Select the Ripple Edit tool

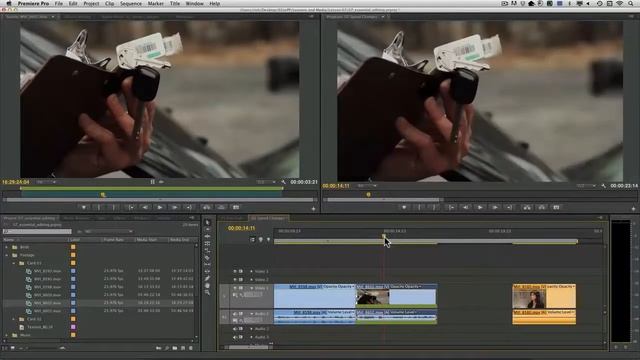pyautogui.click(x=207, y=236)
